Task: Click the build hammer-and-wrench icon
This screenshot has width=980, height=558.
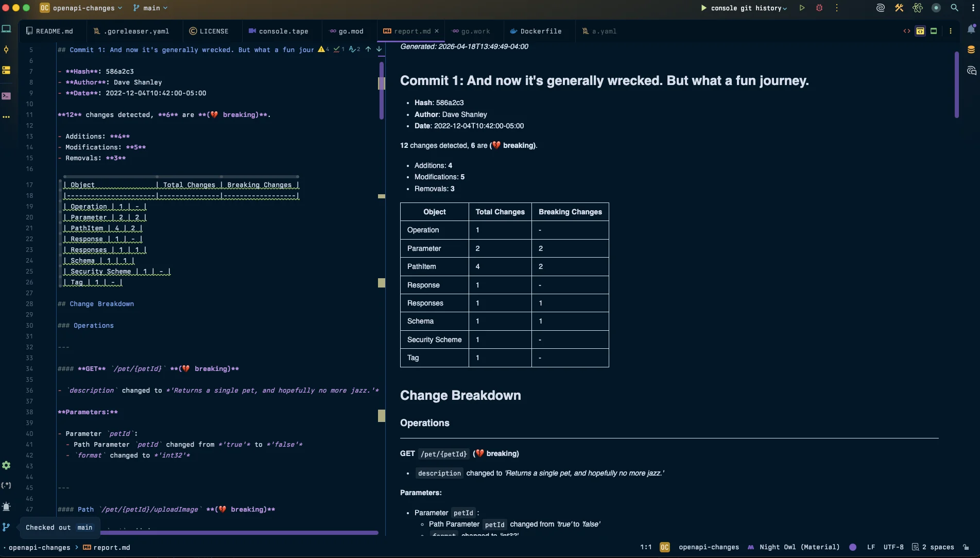Action: point(899,8)
